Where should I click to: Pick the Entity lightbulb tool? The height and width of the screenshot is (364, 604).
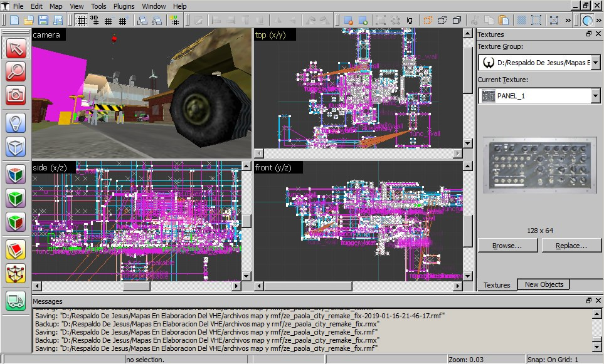point(16,123)
